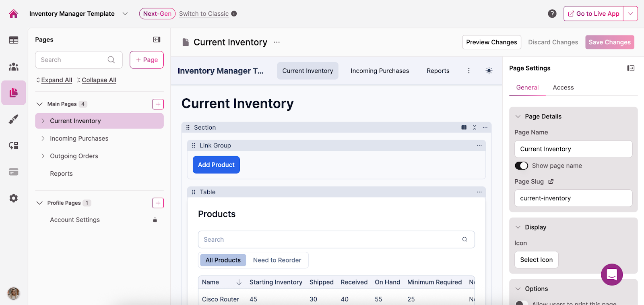This screenshot has height=305, width=644.
Task: Open the Go to Live App dropdown arrow
Action: (630, 14)
